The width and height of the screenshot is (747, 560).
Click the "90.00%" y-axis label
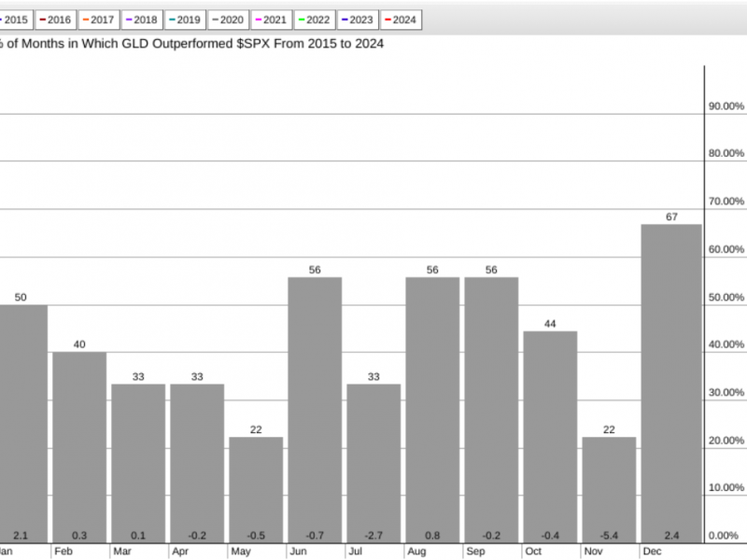[726, 106]
